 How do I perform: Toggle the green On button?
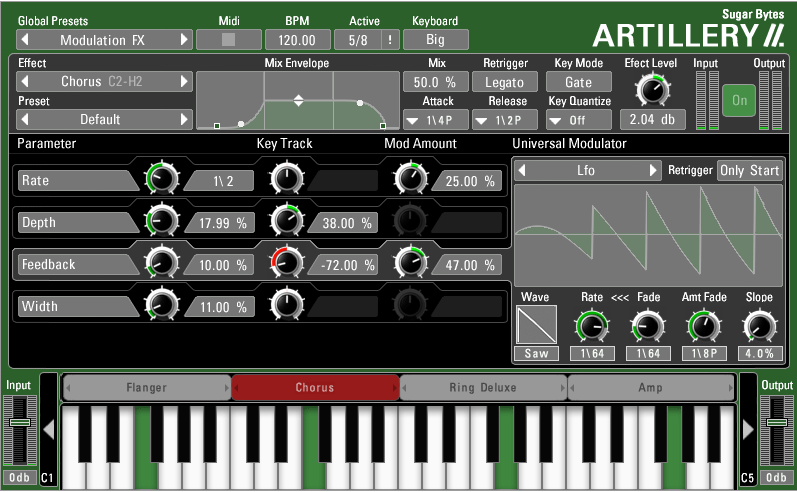click(x=739, y=101)
